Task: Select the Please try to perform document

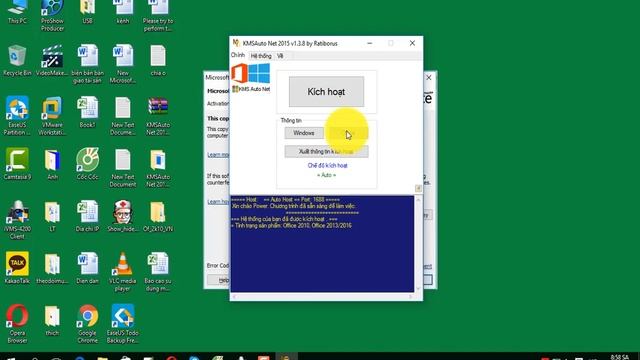Action: click(158, 16)
